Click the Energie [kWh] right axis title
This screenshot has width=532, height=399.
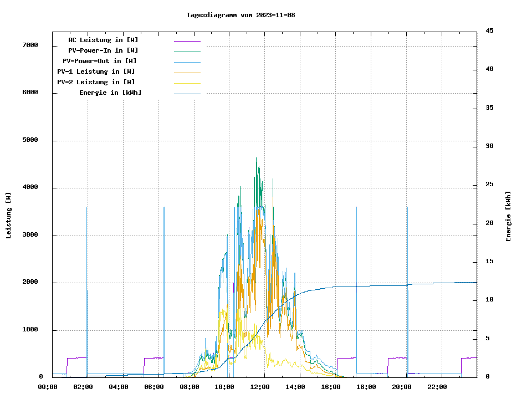[508, 216]
